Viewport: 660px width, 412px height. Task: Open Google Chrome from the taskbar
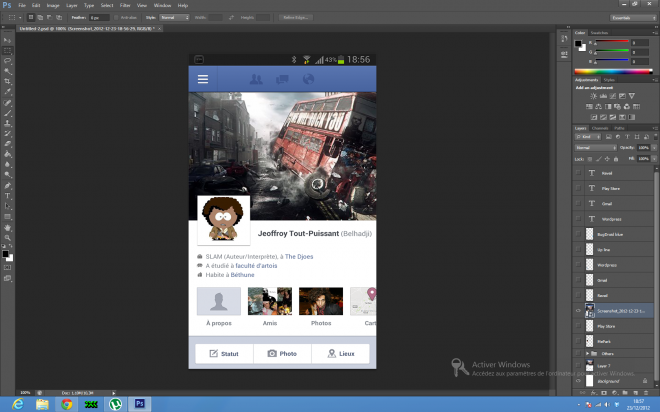67,404
